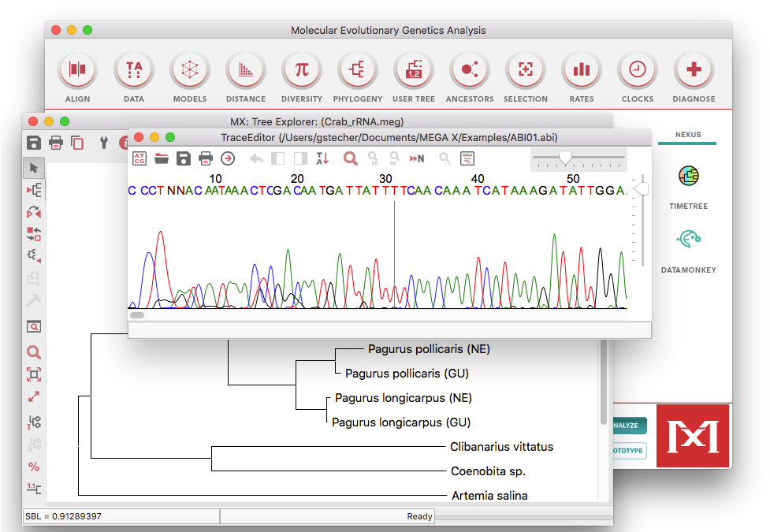770x532 pixels.
Task: Launch the TIMETREE link icon
Action: click(x=689, y=176)
